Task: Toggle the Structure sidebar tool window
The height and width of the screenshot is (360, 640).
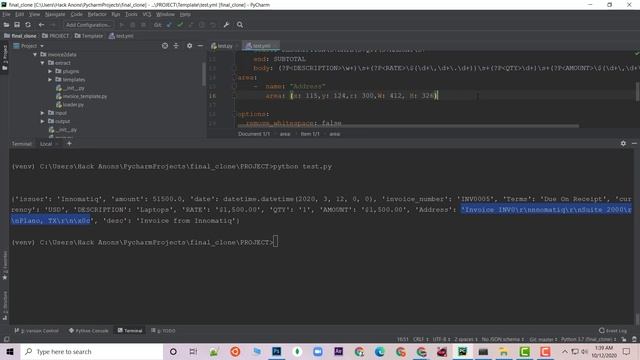Action: [x=5, y=305]
